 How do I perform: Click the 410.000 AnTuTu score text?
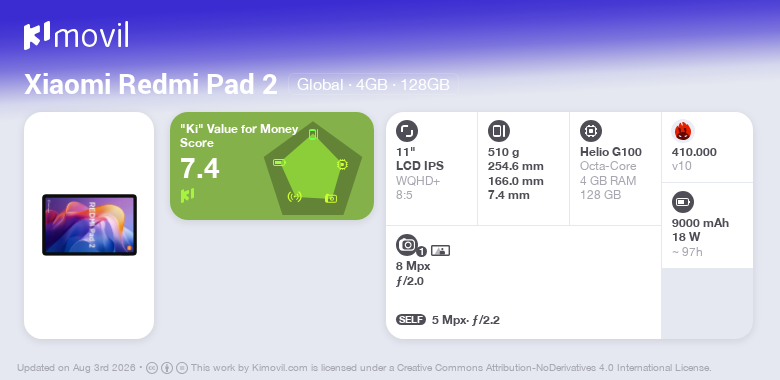point(694,152)
